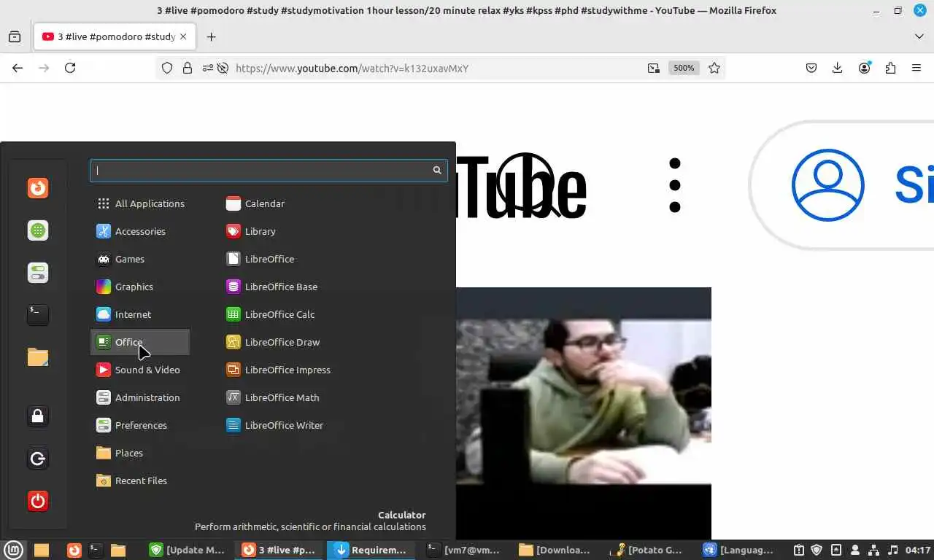Screen dimensions: 934x560
Task: Open System Settings toggle icon in menu sidebar
Action: click(38, 273)
